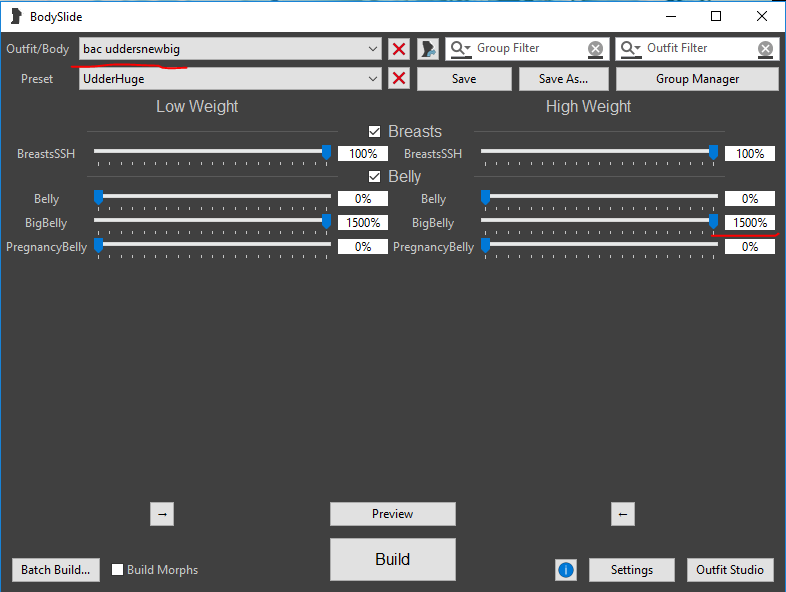
Task: Click the Low Weight BigBelly slider handle
Action: [x=326, y=221]
